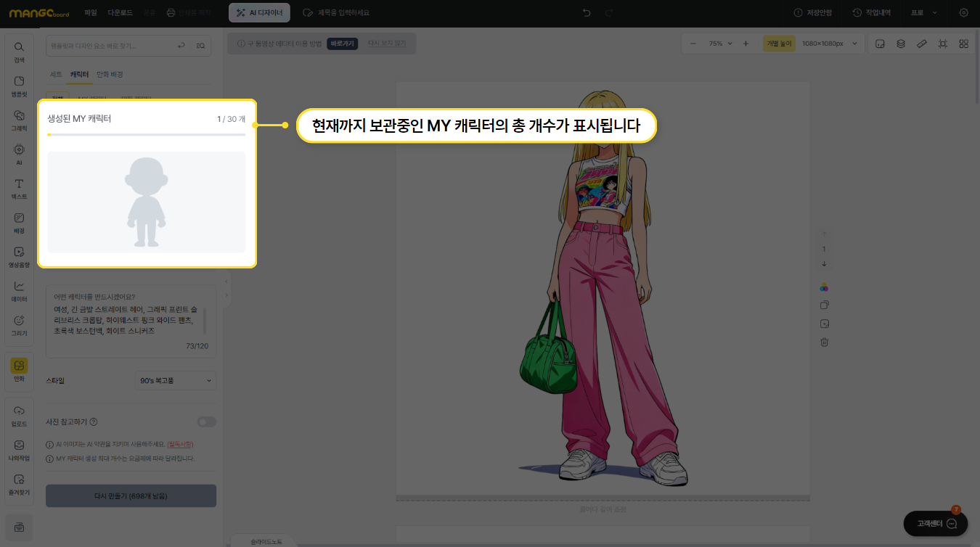Delete the page with trash icon

coord(824,342)
